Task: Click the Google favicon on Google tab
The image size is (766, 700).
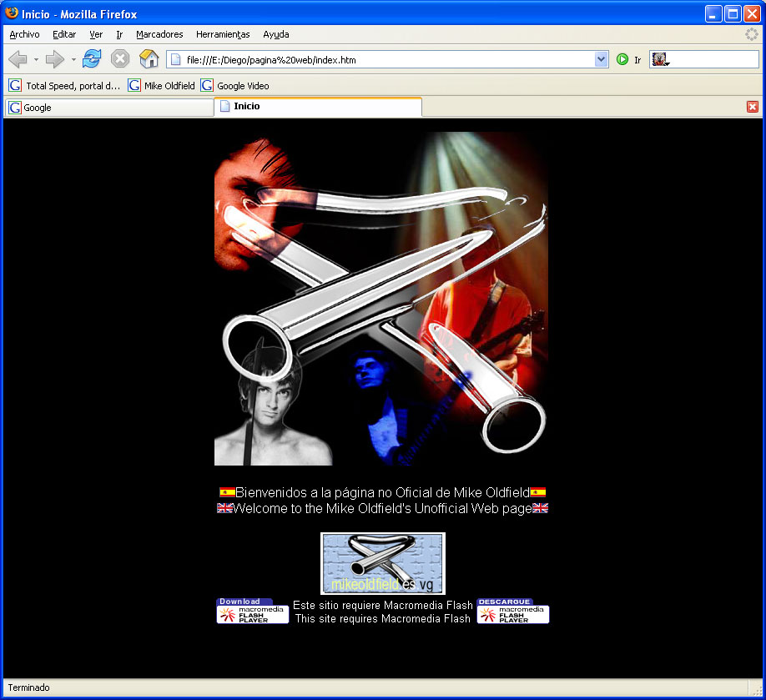Action: (x=15, y=108)
